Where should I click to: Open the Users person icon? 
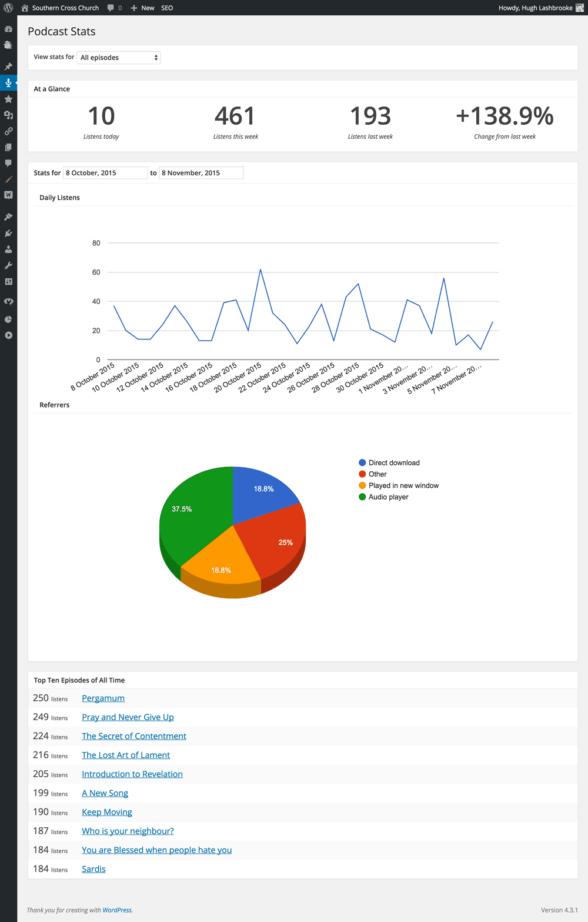point(8,249)
